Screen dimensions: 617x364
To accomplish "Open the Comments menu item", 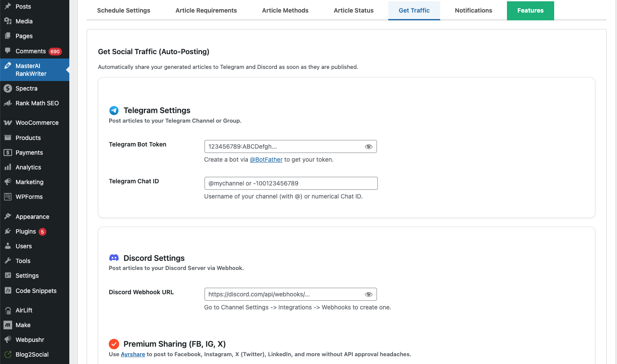I will (35, 51).
